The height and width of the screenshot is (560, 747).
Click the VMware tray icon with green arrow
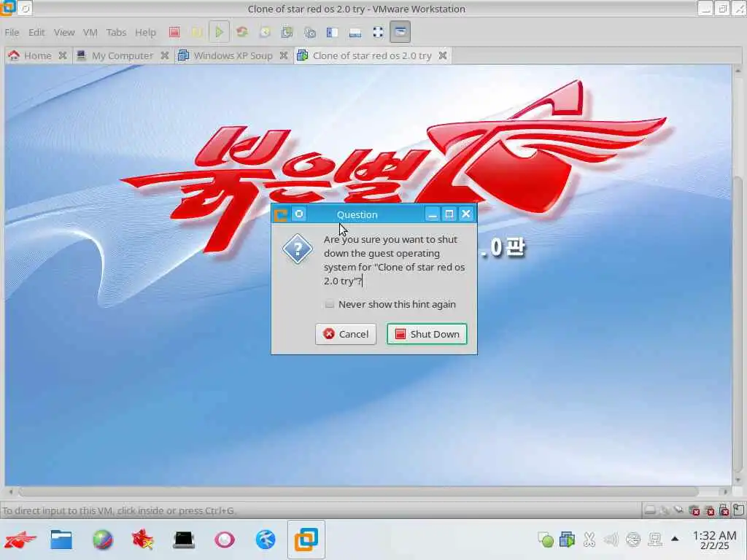click(567, 540)
